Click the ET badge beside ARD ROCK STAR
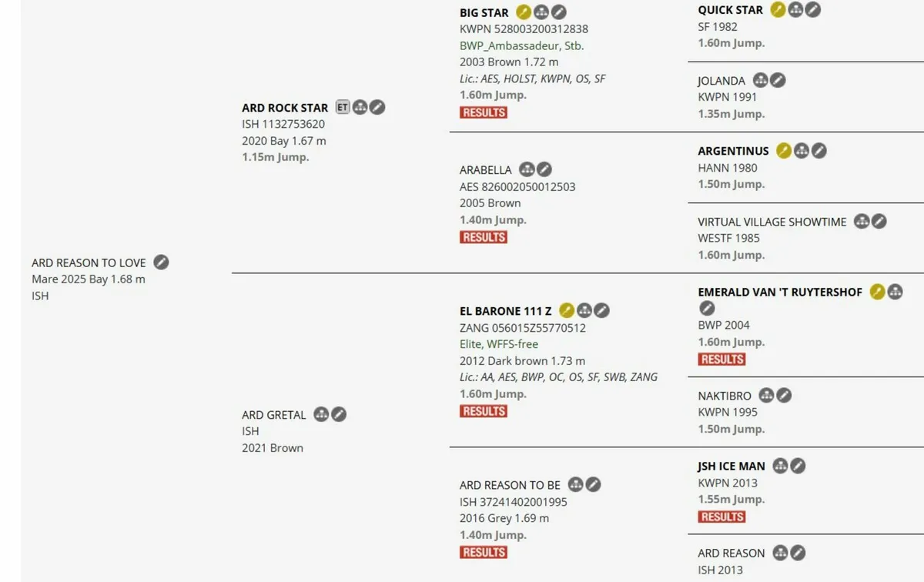924x582 pixels. 343,107
